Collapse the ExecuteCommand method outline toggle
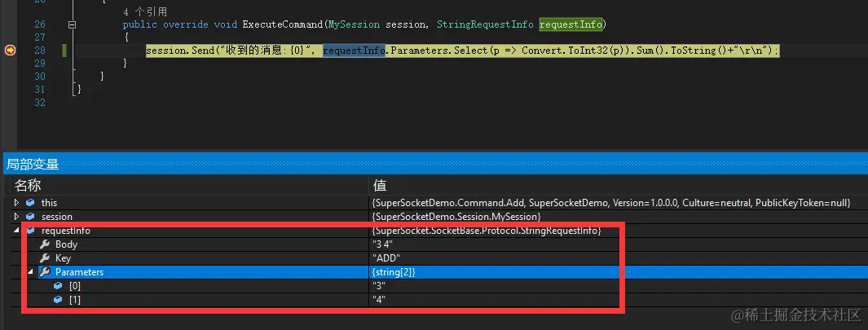 [x=72, y=25]
